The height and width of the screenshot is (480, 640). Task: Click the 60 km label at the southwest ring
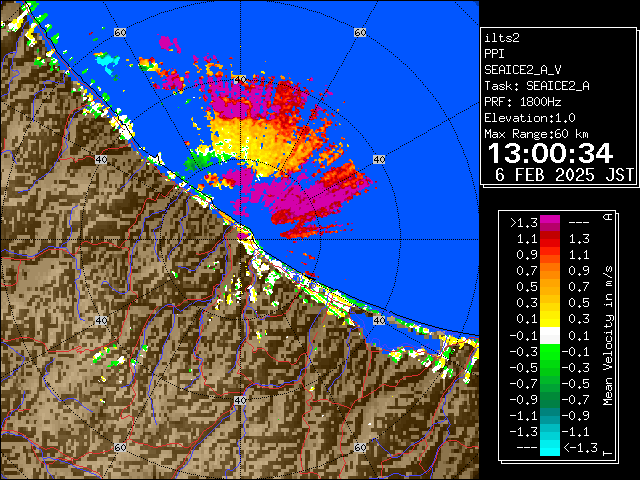tap(120, 447)
